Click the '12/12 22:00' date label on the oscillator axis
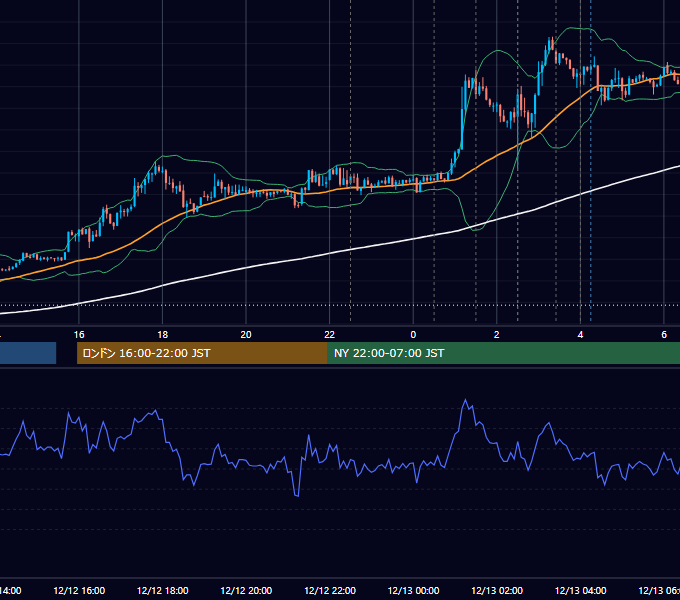680x600 pixels. tap(330, 590)
